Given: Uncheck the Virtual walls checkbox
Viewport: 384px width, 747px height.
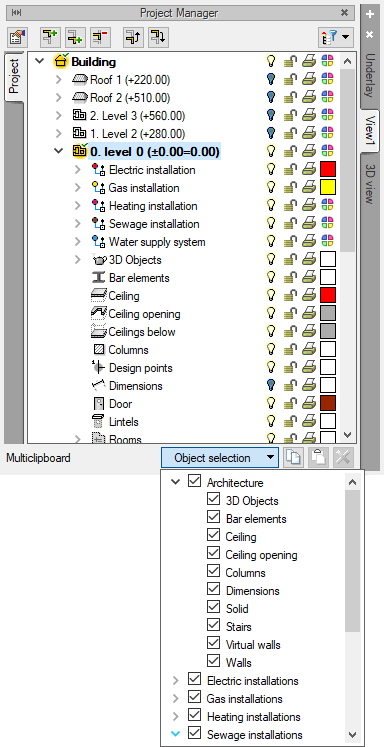Looking at the screenshot, I should tap(213, 645).
